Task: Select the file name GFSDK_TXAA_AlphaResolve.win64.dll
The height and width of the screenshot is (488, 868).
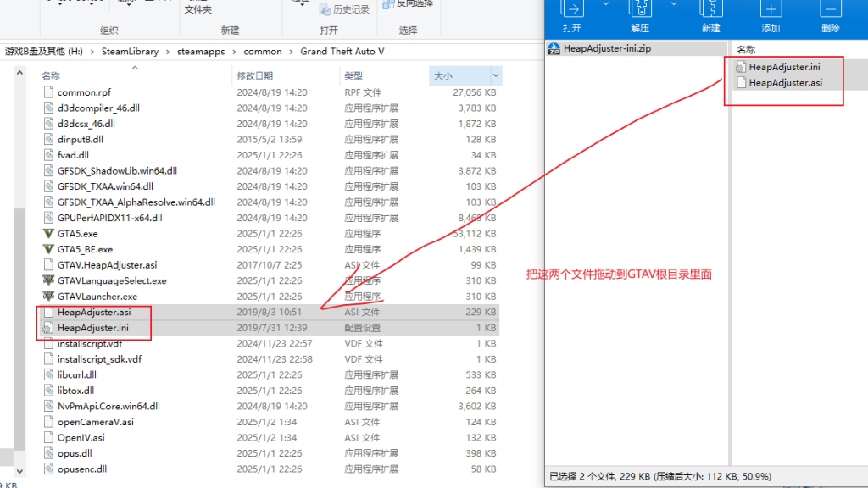Action: point(136,202)
